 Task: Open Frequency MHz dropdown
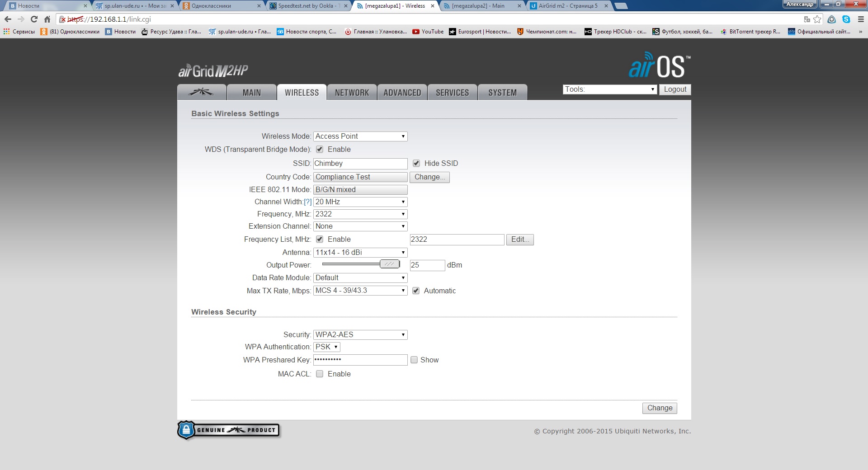click(360, 214)
